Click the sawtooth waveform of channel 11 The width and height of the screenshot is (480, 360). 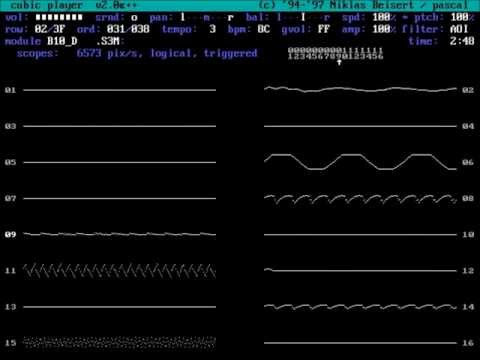[120, 271]
